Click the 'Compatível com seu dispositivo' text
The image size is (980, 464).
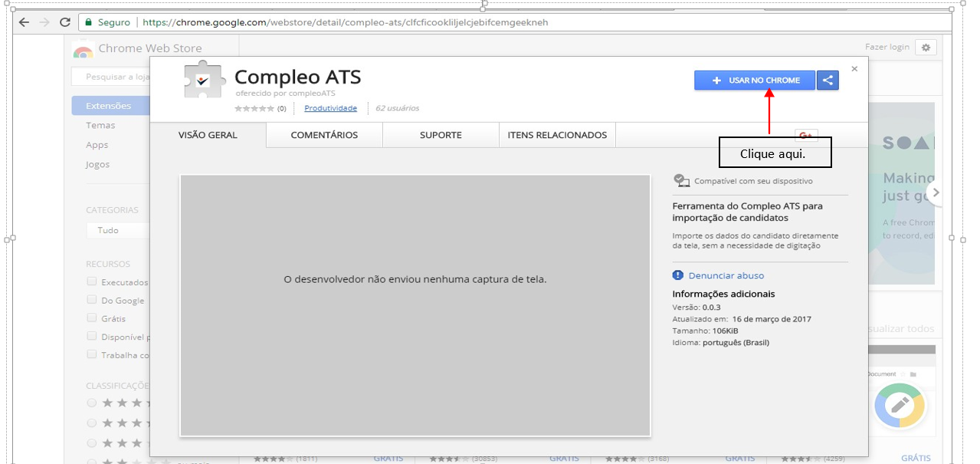click(x=753, y=181)
